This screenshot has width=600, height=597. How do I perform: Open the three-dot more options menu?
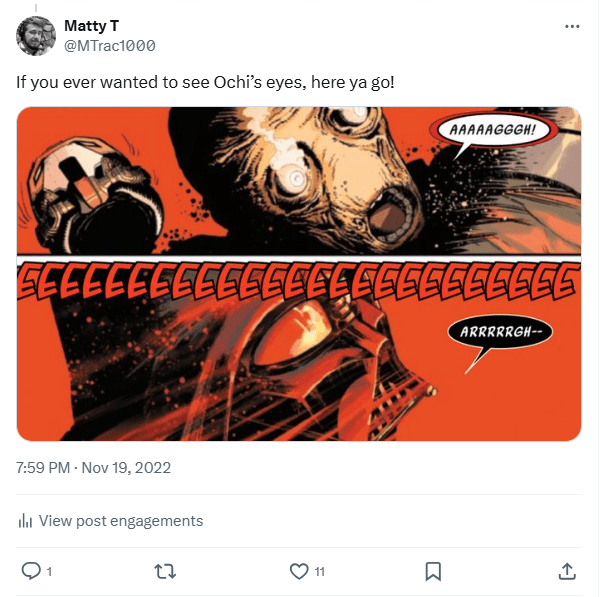(570, 26)
